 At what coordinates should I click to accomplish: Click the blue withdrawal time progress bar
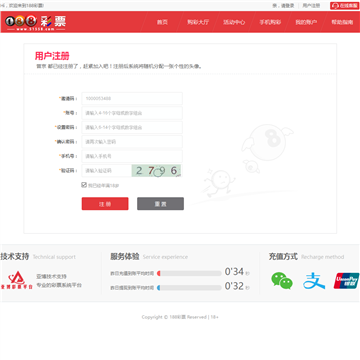coord(189,287)
